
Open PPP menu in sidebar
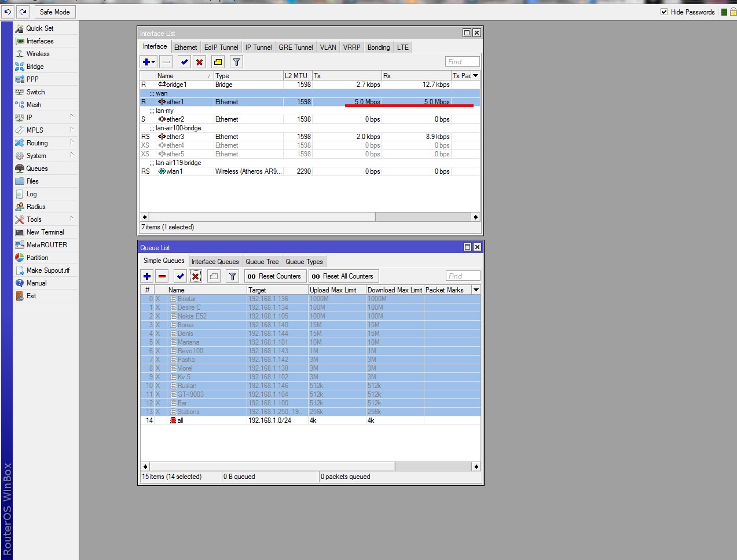pyautogui.click(x=46, y=79)
